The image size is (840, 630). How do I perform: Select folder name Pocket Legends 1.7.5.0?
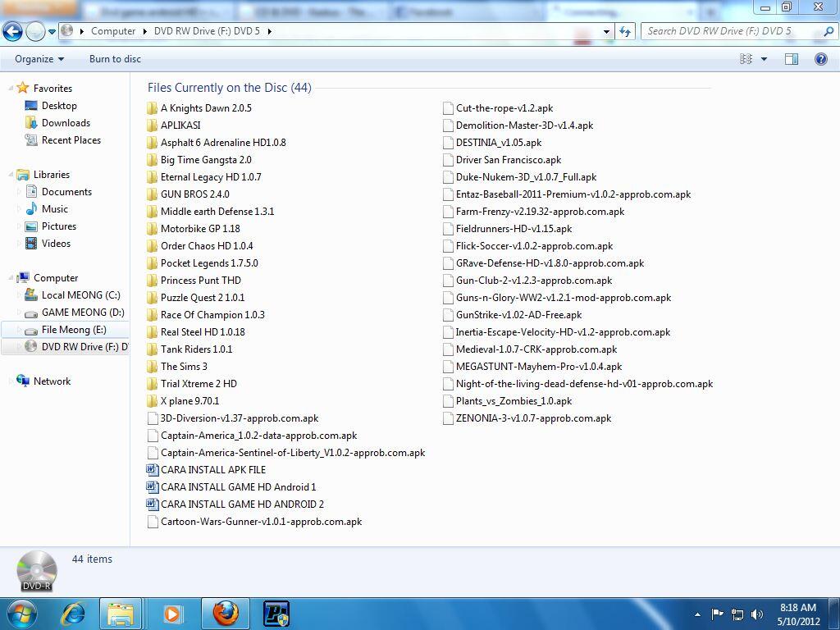click(209, 263)
